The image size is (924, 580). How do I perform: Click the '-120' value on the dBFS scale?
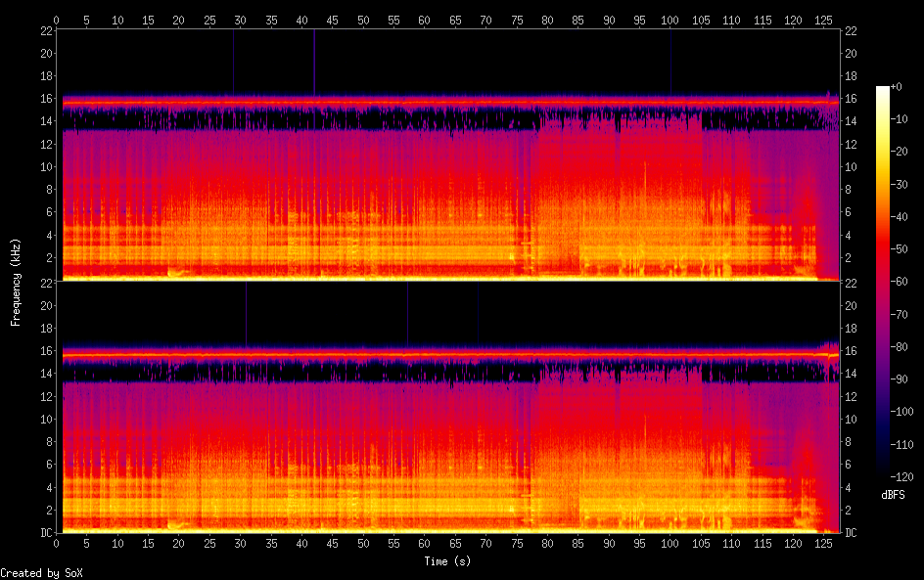point(902,477)
